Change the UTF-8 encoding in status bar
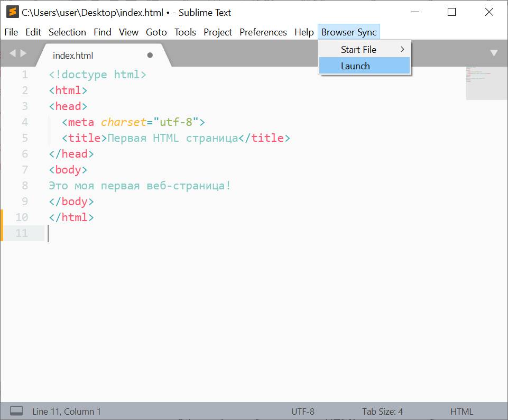Image resolution: width=508 pixels, height=420 pixels. click(302, 411)
